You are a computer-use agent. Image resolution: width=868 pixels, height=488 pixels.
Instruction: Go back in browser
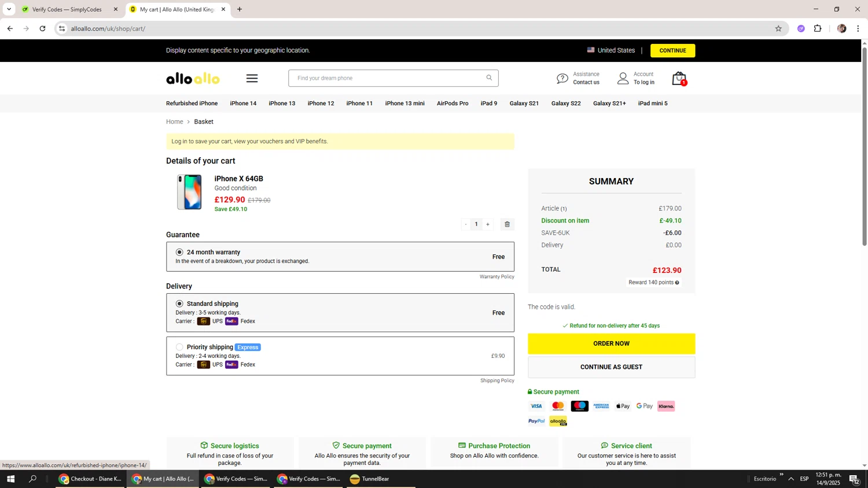pyautogui.click(x=10, y=28)
